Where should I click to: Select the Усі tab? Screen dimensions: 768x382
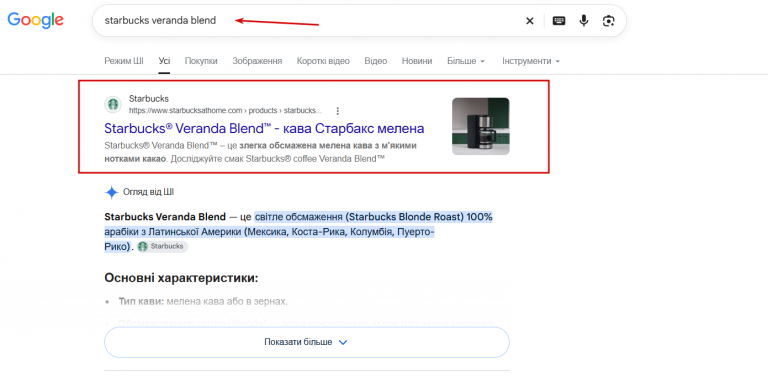(164, 61)
